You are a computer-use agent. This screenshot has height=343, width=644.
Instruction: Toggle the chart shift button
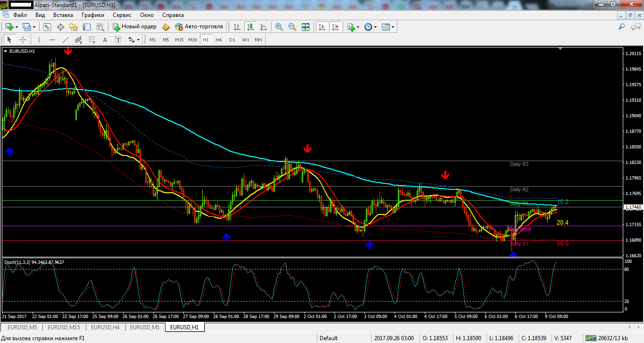pyautogui.click(x=335, y=27)
